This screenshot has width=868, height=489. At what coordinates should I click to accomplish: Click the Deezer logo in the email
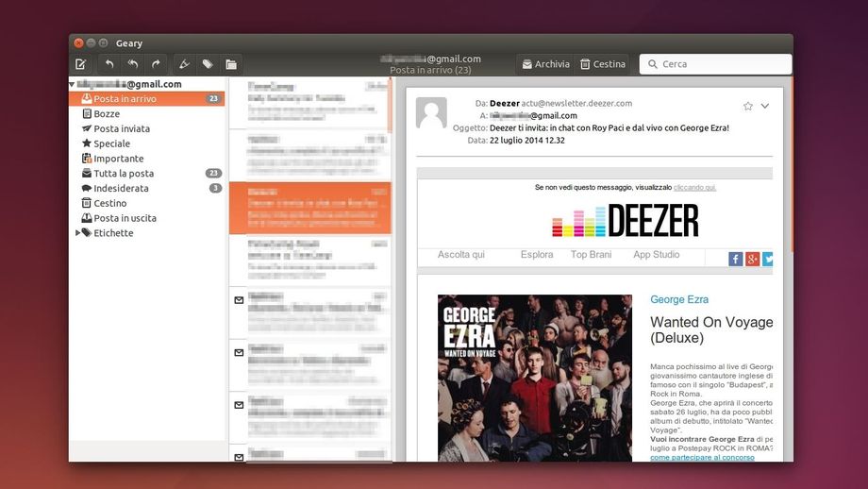click(x=625, y=220)
